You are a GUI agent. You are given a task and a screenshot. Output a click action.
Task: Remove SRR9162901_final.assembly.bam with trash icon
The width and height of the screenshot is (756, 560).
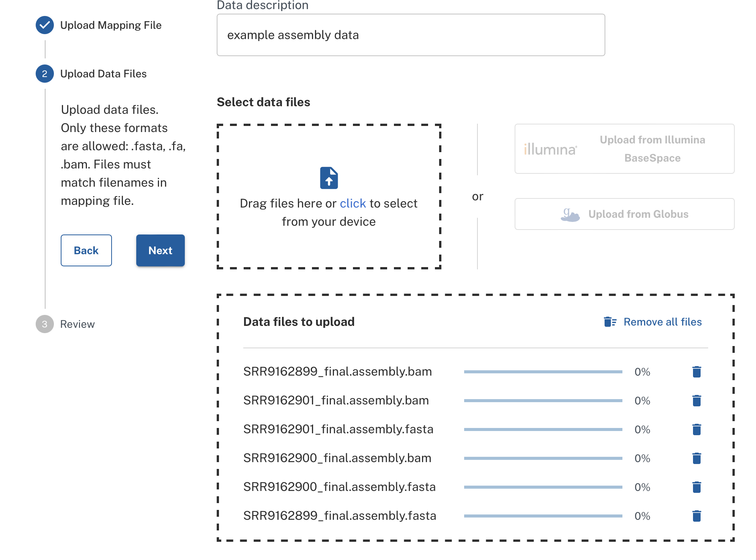[696, 401]
